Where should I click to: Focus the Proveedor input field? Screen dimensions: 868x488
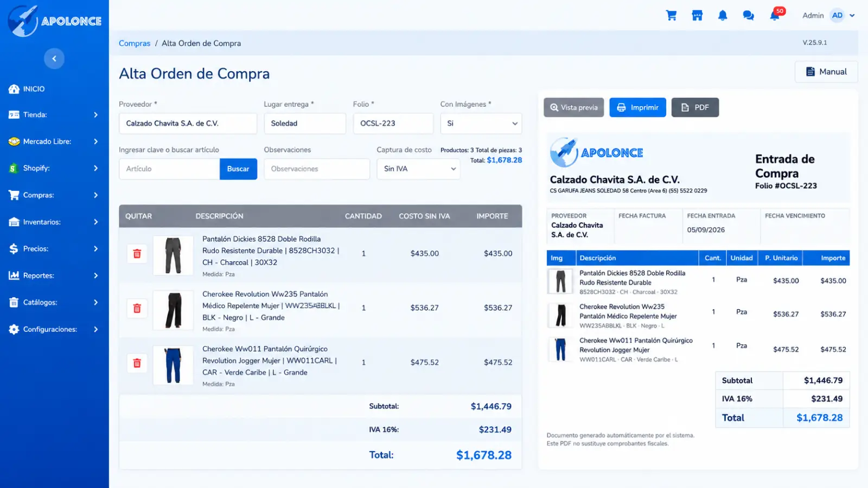(x=188, y=124)
